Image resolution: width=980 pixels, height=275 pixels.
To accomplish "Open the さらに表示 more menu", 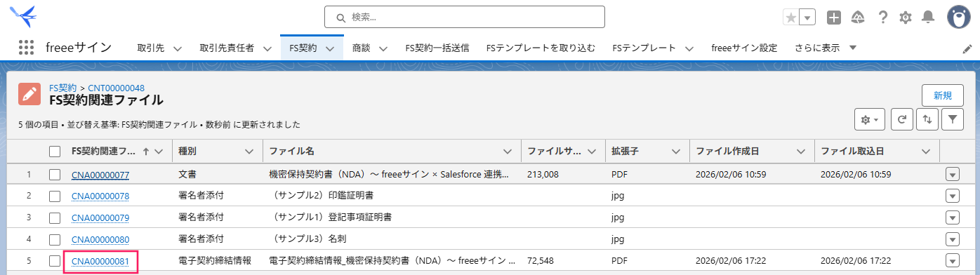I will [826, 48].
